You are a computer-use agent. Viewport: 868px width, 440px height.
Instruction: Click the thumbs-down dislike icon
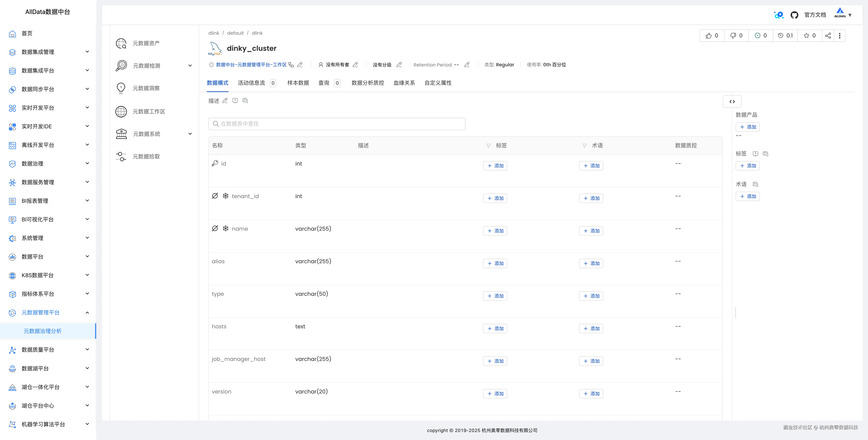733,36
